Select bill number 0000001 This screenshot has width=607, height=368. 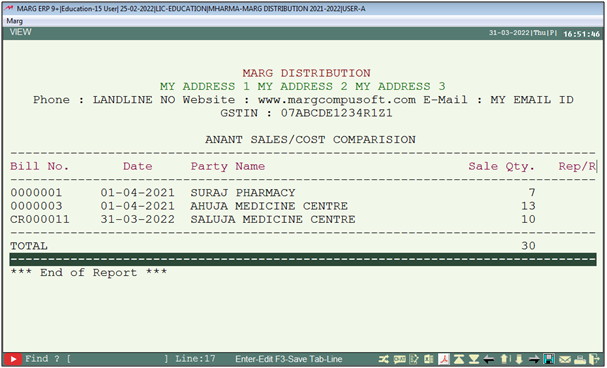(36, 193)
